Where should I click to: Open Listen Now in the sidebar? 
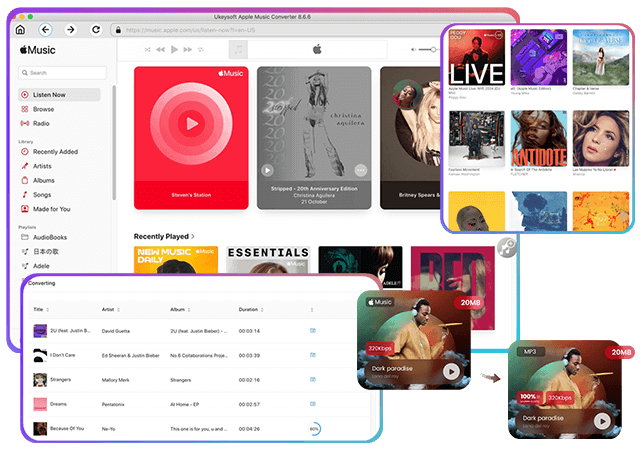[x=59, y=95]
